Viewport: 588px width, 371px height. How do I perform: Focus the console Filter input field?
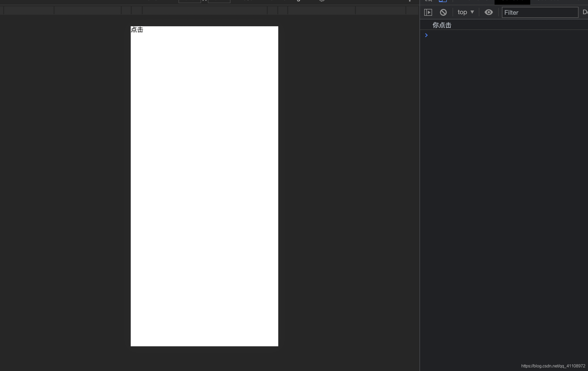pyautogui.click(x=540, y=12)
